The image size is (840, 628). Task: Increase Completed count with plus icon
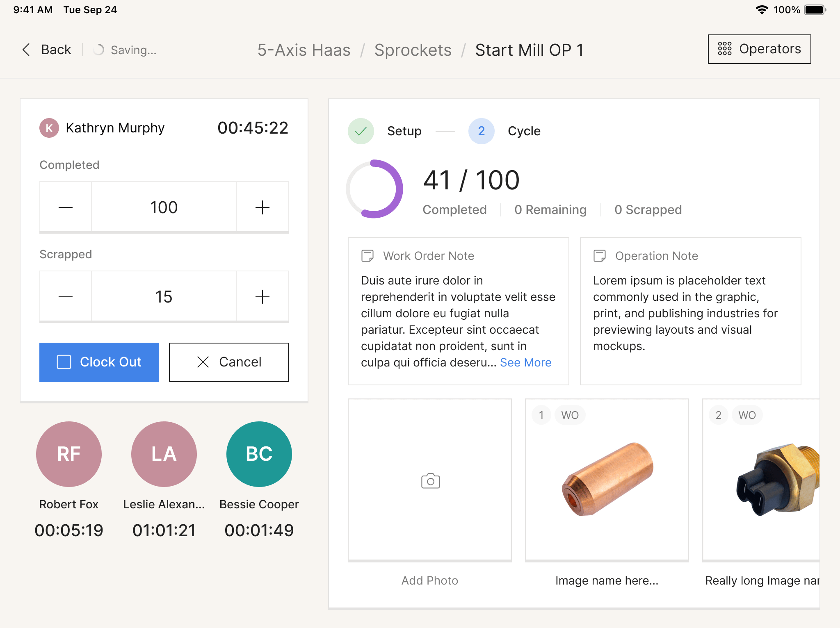pyautogui.click(x=262, y=207)
